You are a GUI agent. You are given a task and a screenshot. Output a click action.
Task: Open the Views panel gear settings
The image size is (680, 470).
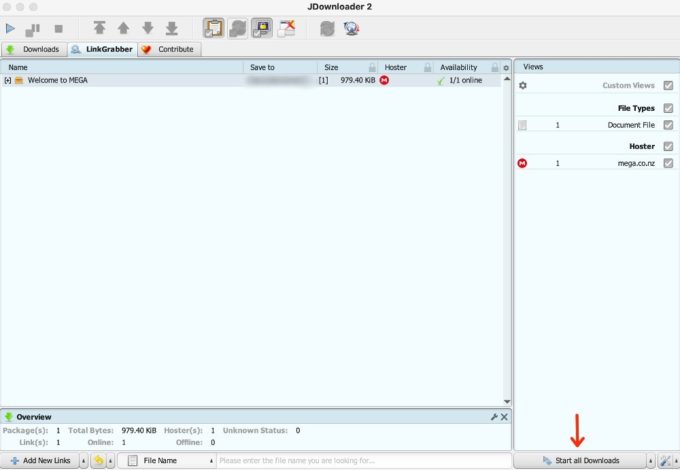pos(522,86)
